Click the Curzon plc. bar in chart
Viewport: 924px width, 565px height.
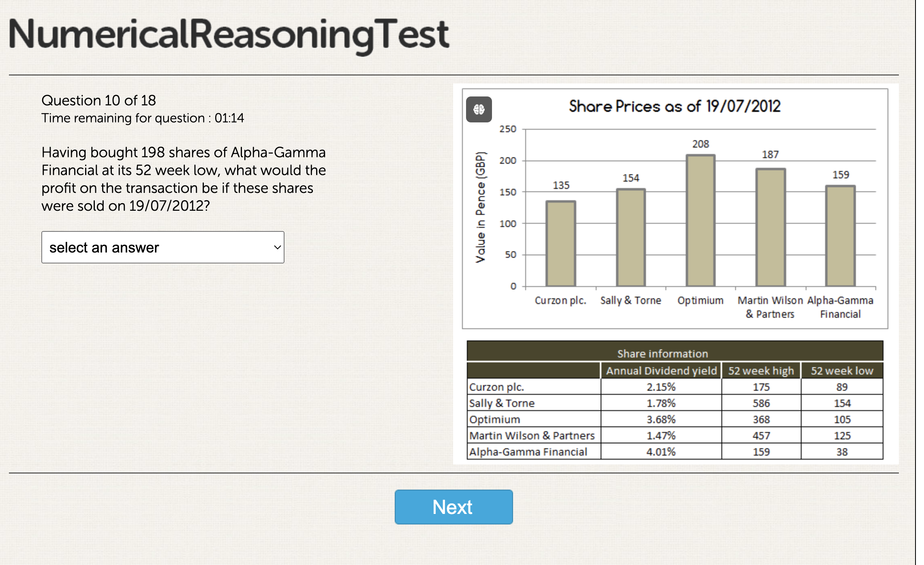(x=561, y=243)
